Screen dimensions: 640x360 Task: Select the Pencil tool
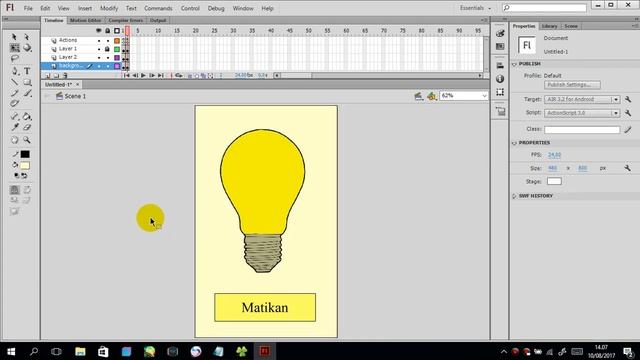pyautogui.click(x=14, y=93)
